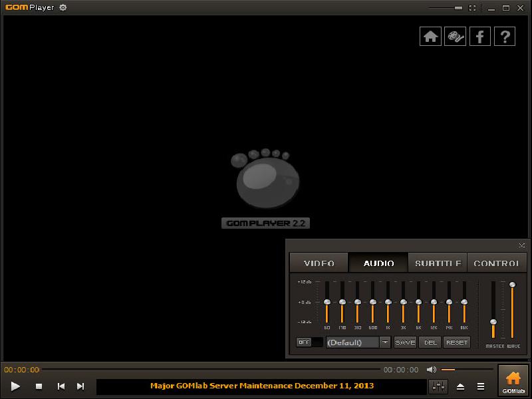Click the 310 Hz equalizer slider knob
532x399 pixels.
coord(358,302)
